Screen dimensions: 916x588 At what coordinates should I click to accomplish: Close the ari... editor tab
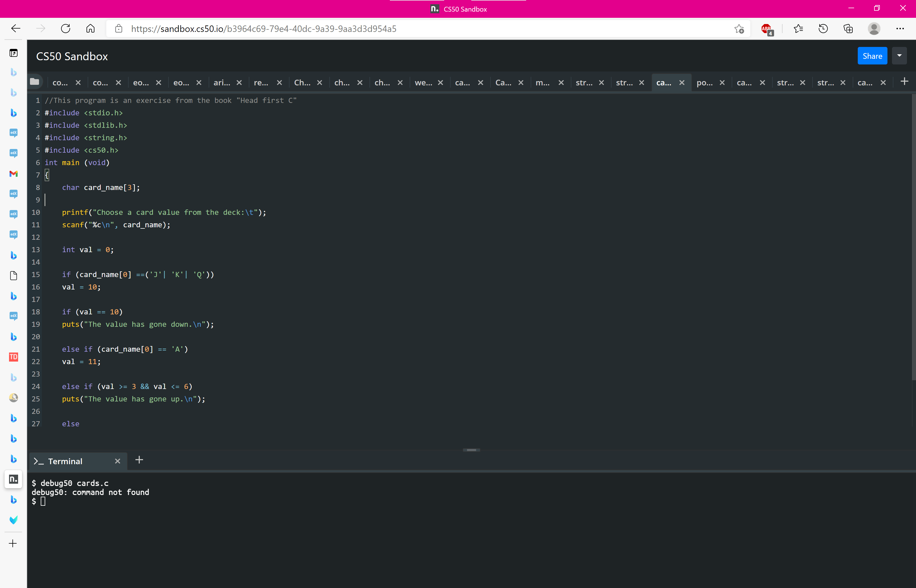[x=239, y=83]
